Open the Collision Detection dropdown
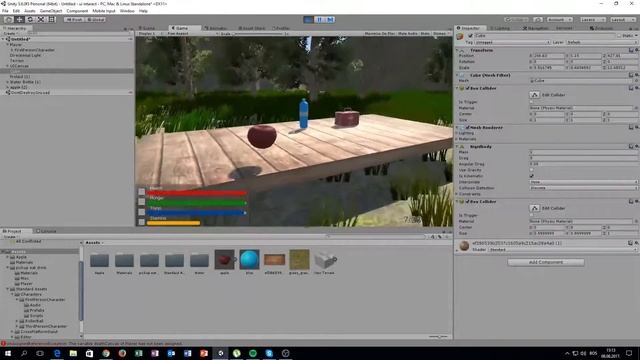This screenshot has width=640, height=360. [583, 188]
